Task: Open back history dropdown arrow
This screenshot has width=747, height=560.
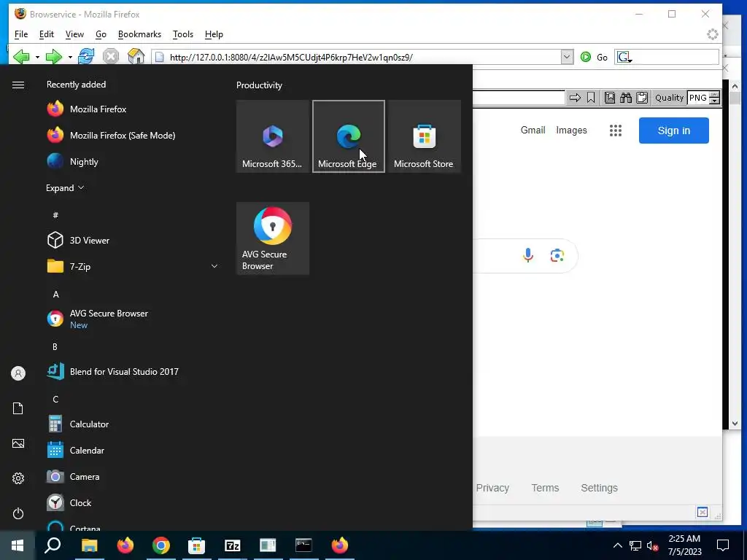Action: coord(37,57)
